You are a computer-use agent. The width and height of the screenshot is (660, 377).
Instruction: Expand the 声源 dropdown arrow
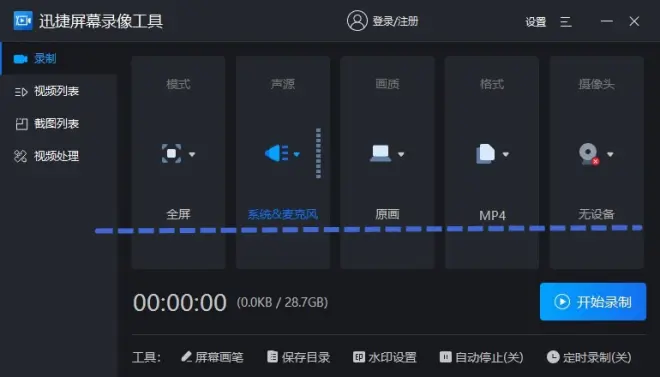click(296, 154)
